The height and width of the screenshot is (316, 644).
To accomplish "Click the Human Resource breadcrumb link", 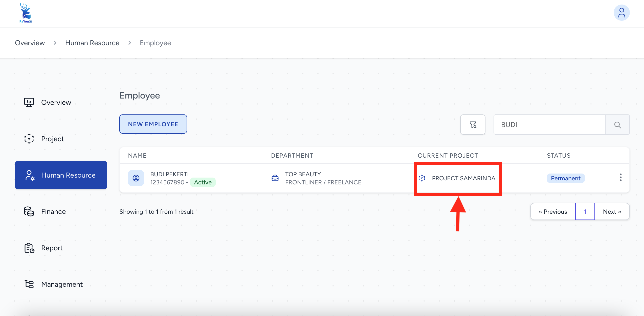I will (x=92, y=43).
